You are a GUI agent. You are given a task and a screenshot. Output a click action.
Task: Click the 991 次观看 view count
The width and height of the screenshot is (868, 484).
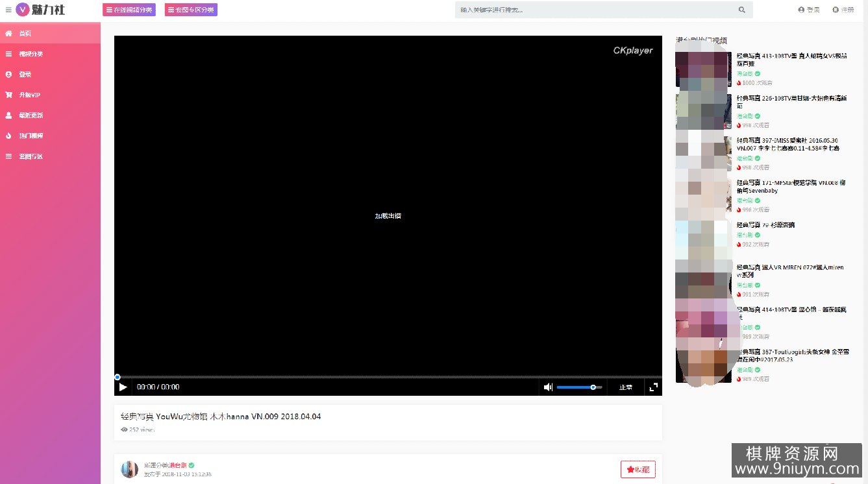753,295
